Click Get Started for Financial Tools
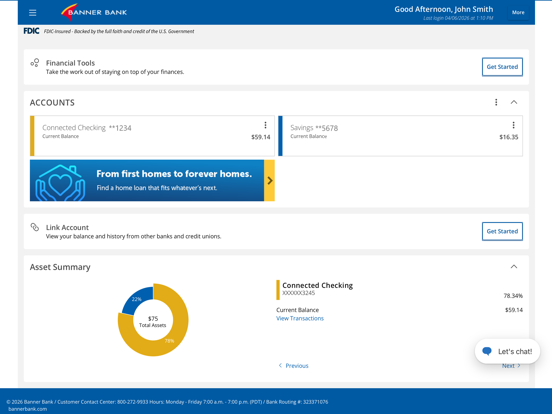This screenshot has width=552, height=414. coord(502,67)
